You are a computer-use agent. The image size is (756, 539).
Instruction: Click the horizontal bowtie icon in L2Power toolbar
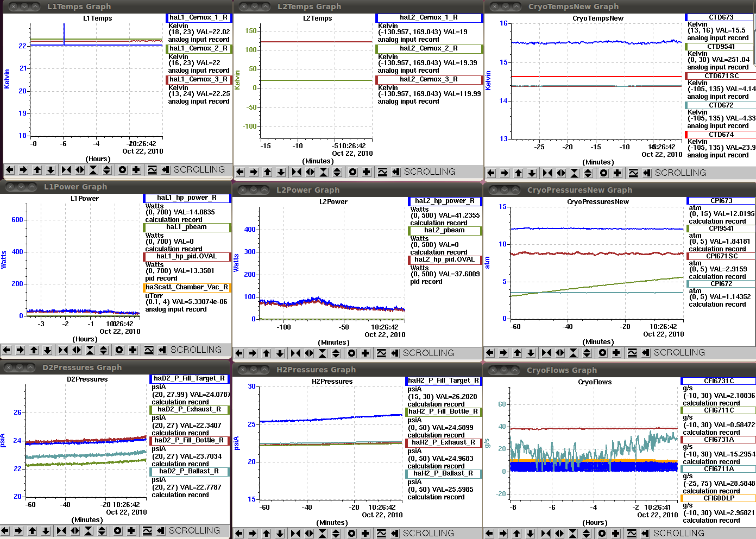tap(295, 353)
